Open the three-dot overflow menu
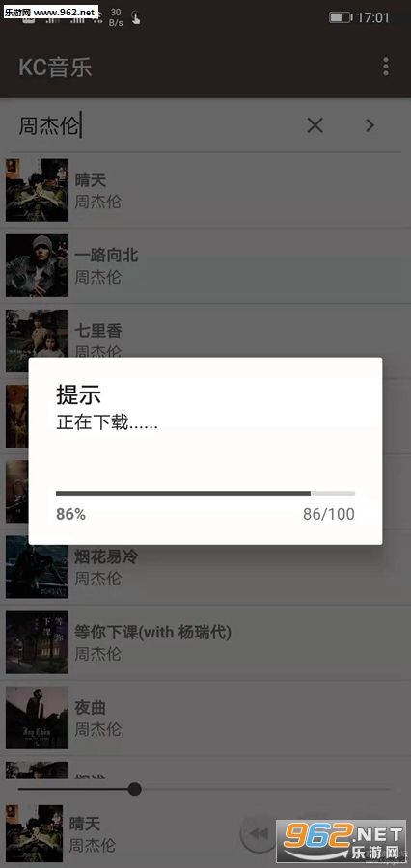The image size is (411, 868). click(x=386, y=67)
